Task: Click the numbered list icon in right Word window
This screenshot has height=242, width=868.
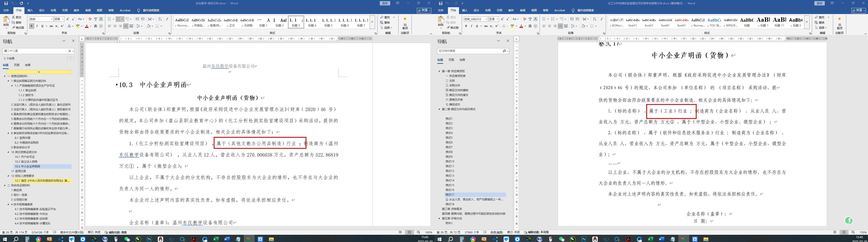Action: [553, 19]
